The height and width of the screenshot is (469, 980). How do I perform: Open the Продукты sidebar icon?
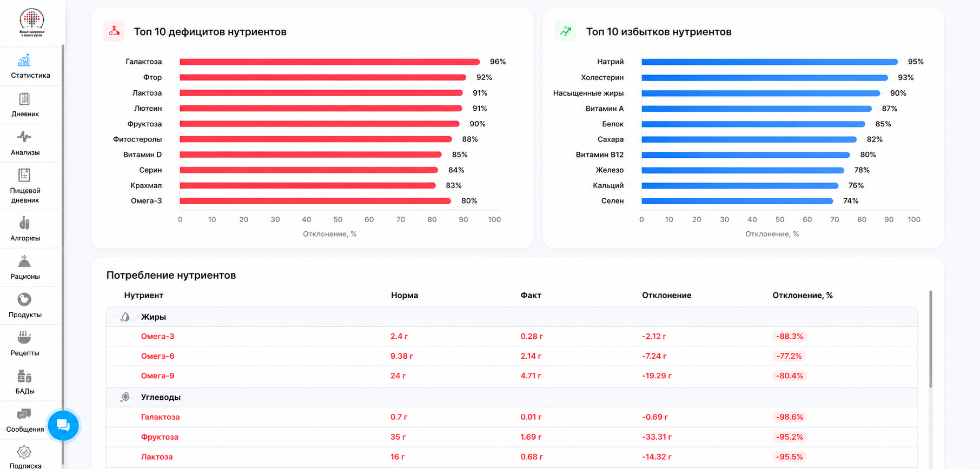[24, 299]
